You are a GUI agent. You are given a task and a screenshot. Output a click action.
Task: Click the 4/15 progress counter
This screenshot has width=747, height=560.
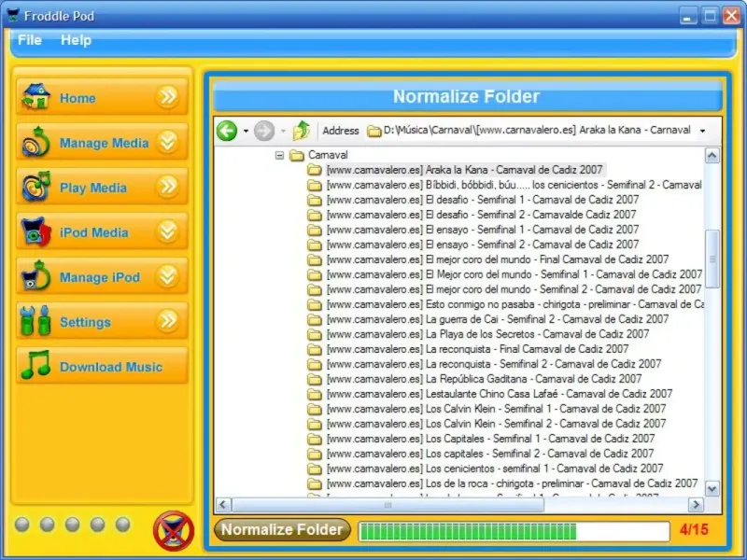click(x=694, y=530)
